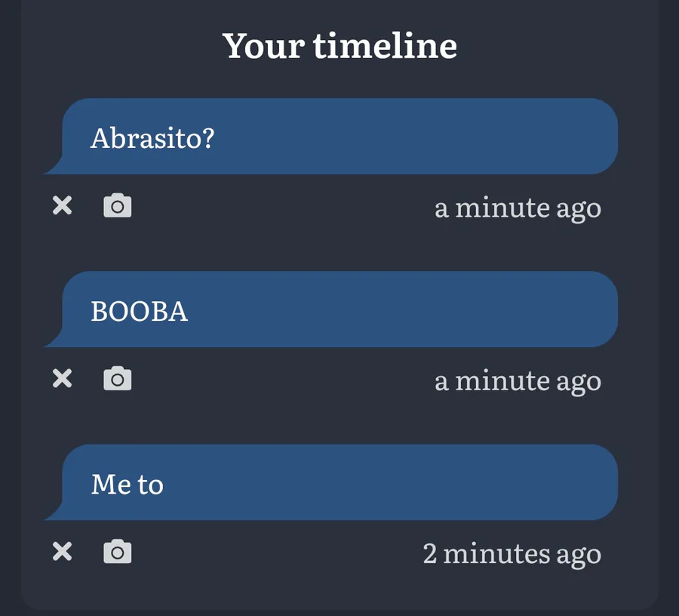
Task: Open the 'BOOBA' message bubble
Action: coord(331,310)
